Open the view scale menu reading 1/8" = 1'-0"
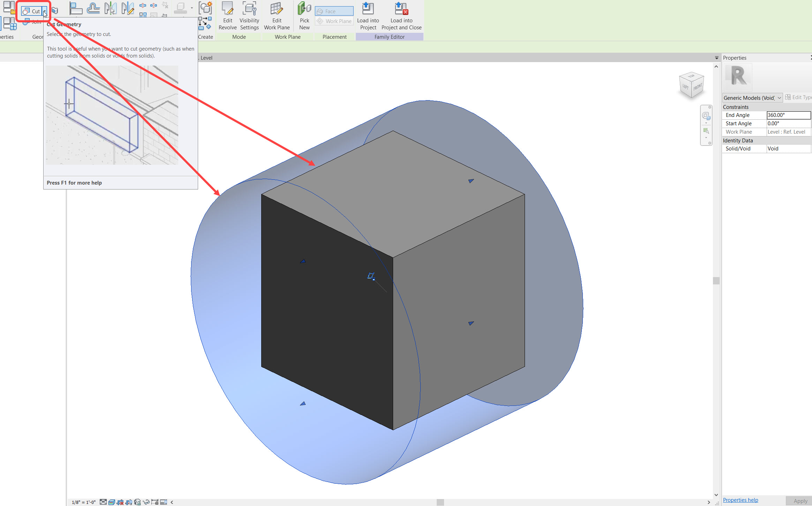812x506 pixels. click(x=84, y=502)
